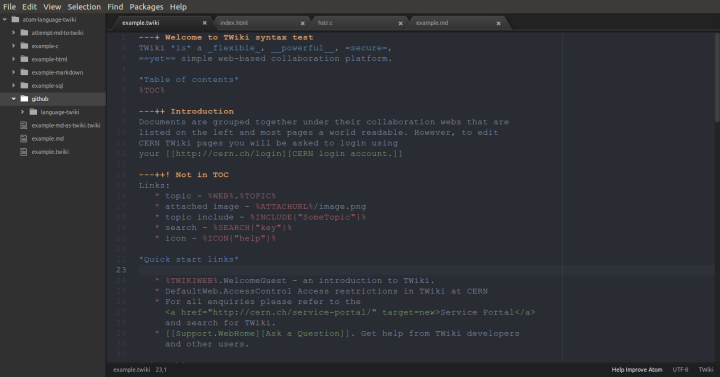Image resolution: width=720 pixels, height=377 pixels.
Task: Select the example-sql folder label
Action: click(47, 86)
